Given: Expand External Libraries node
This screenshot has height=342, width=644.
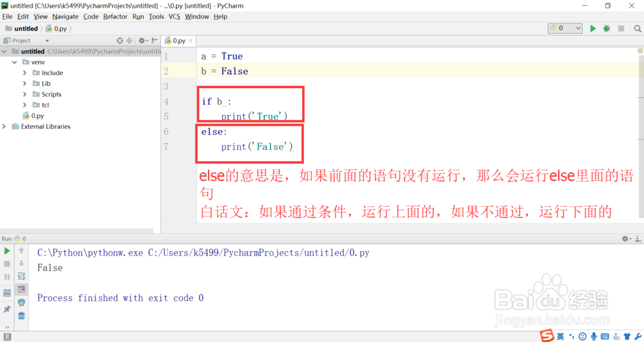Looking at the screenshot, I should (x=4, y=126).
